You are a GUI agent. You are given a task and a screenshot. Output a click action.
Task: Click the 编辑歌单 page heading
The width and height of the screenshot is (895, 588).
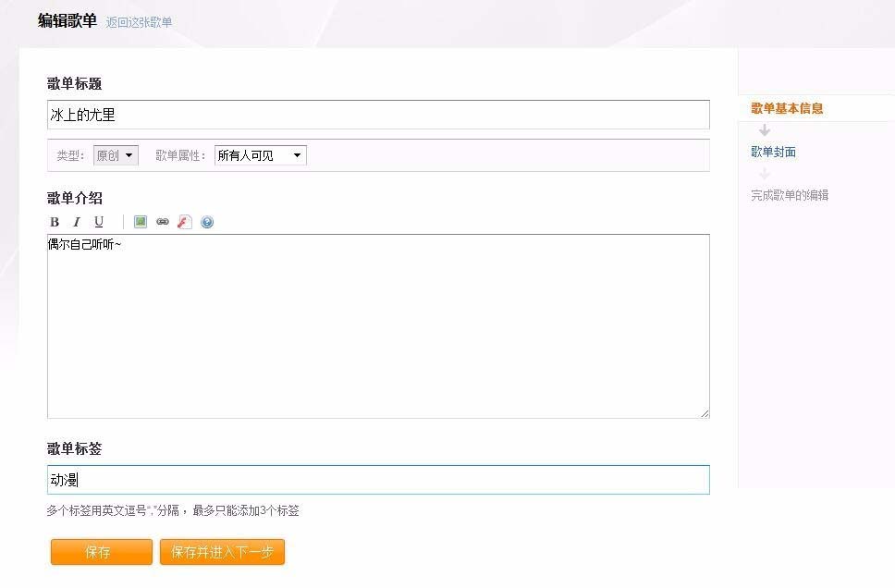coord(67,20)
